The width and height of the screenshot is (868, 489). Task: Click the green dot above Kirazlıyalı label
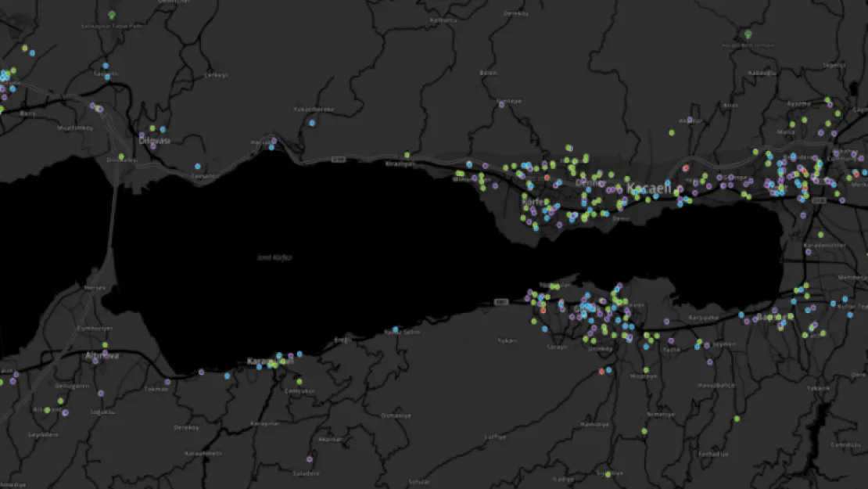click(407, 155)
